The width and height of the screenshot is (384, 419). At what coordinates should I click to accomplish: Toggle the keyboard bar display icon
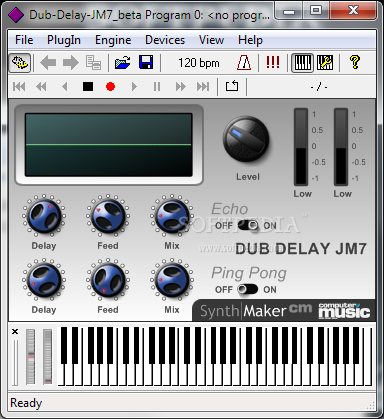coord(303,63)
